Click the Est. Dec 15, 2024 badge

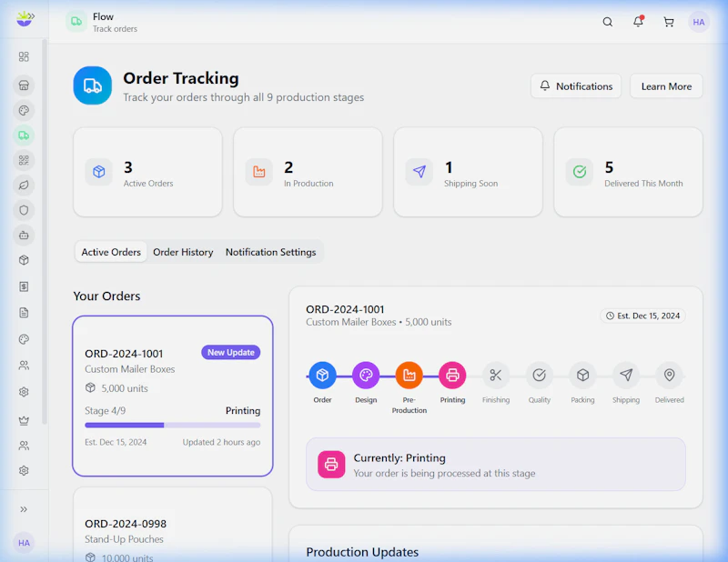(x=643, y=316)
